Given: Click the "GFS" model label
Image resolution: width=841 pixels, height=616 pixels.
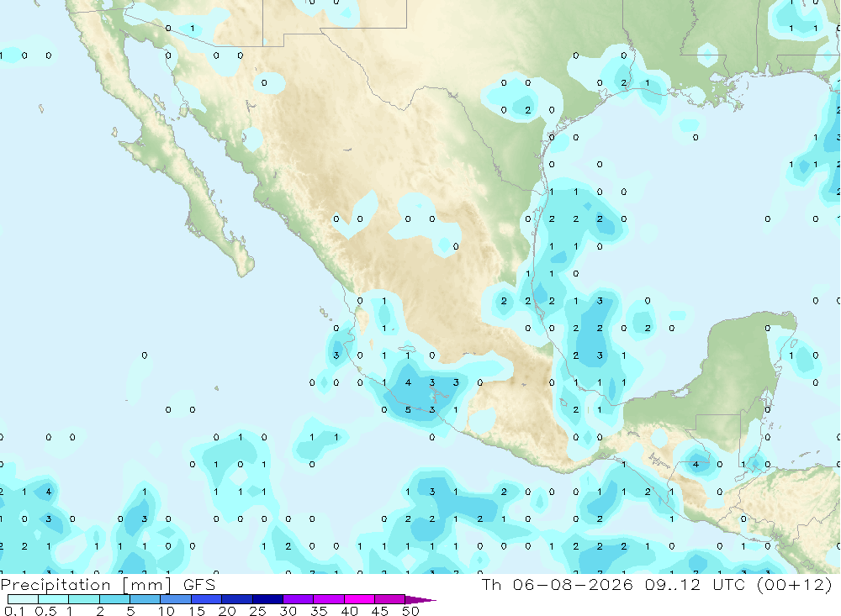Looking at the screenshot, I should pos(199,584).
